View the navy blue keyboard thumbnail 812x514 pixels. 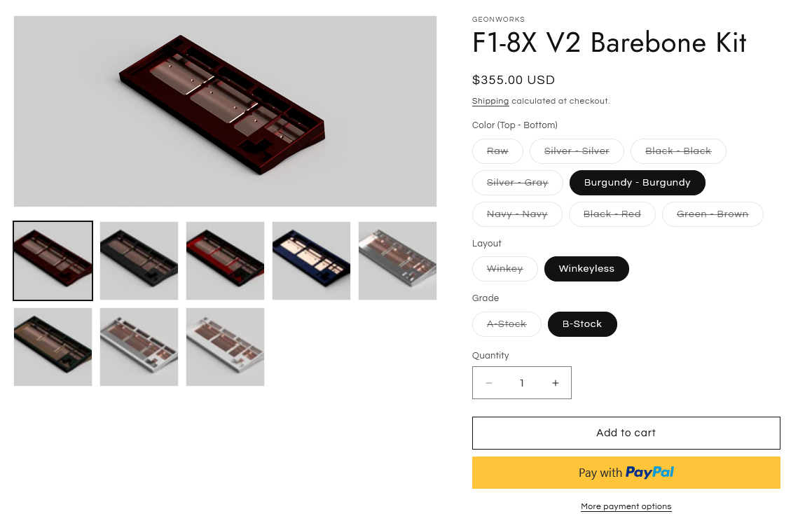[311, 261]
